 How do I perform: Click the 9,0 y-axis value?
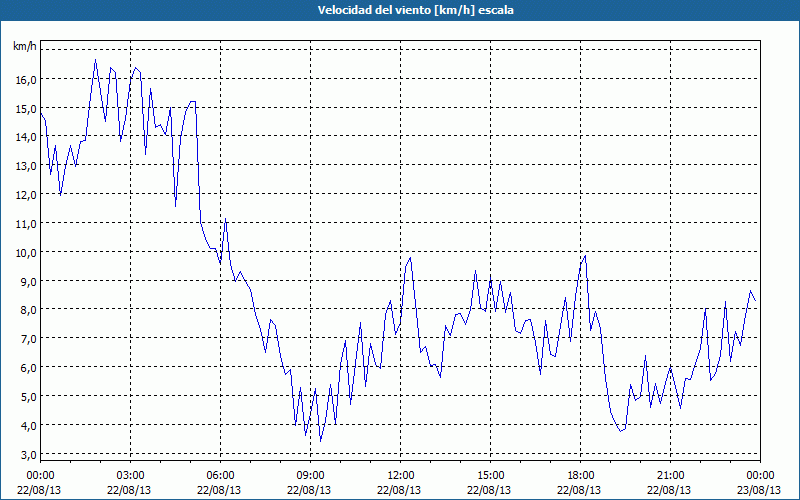coord(28,281)
